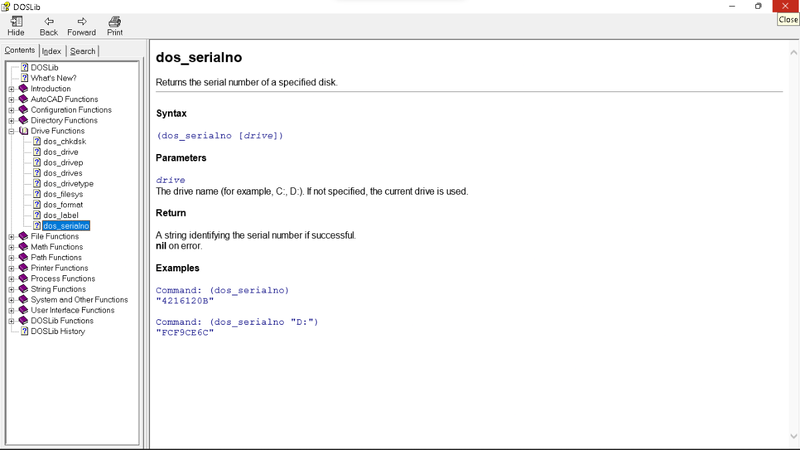Select the dos_format topic
The image size is (800, 450).
point(63,205)
